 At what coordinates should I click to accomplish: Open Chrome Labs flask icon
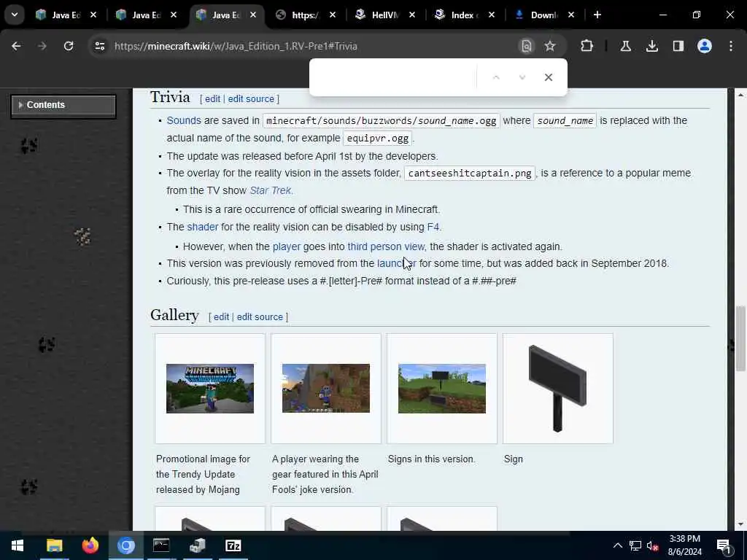click(x=625, y=46)
